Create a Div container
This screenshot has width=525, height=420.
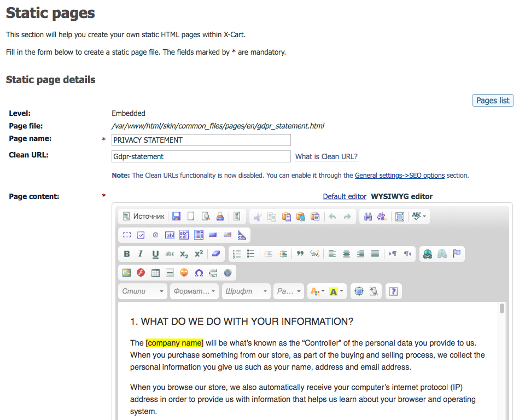pyautogui.click(x=315, y=254)
